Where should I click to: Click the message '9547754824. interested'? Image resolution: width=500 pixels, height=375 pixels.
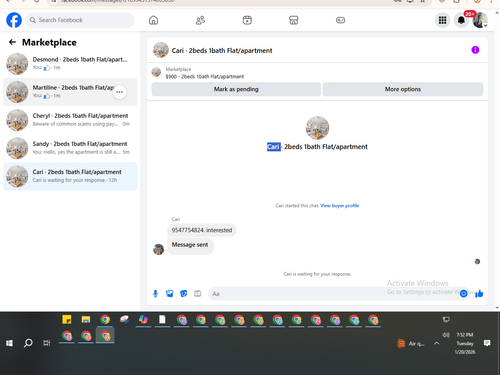pos(202,230)
